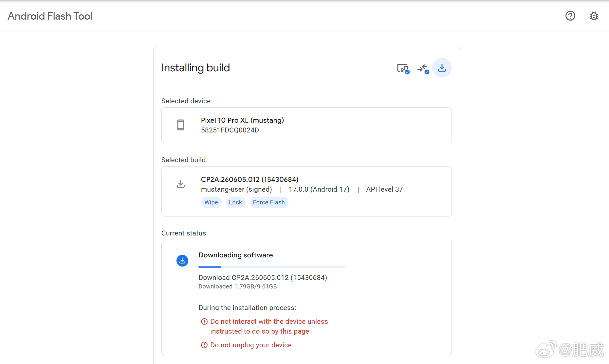Click the install build download step icon
This screenshot has height=364, width=609.
(442, 68)
